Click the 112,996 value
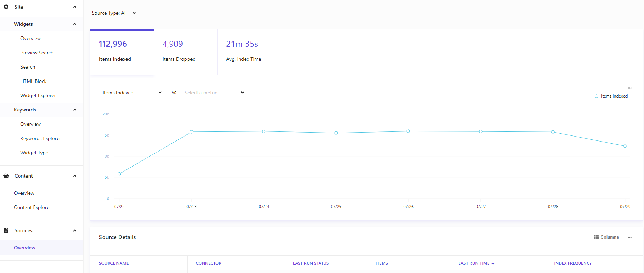This screenshot has width=644, height=273. pyautogui.click(x=113, y=44)
